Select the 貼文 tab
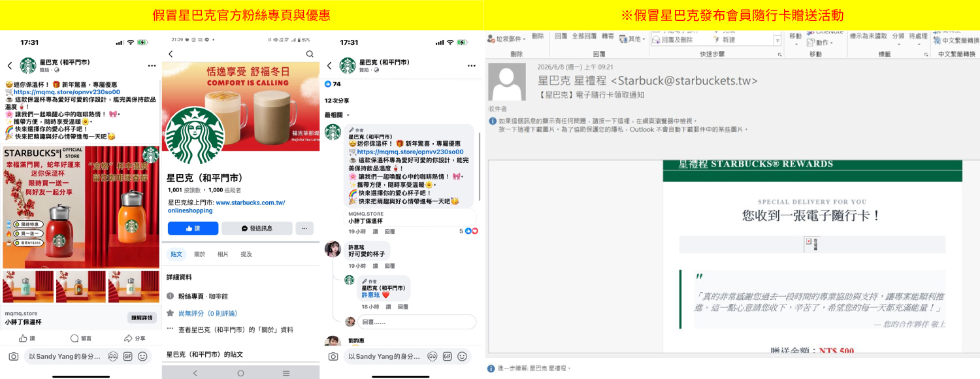Screen dimensions: 980x379 [176, 254]
